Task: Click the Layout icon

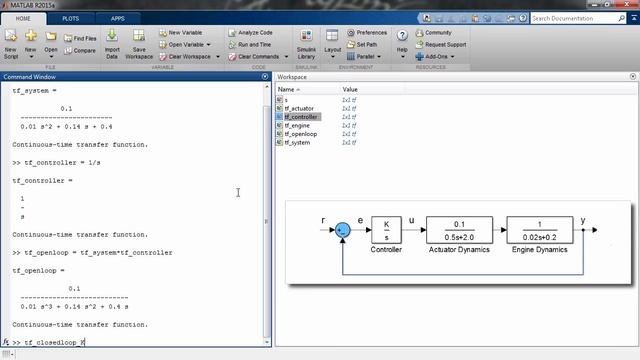Action: (x=332, y=36)
